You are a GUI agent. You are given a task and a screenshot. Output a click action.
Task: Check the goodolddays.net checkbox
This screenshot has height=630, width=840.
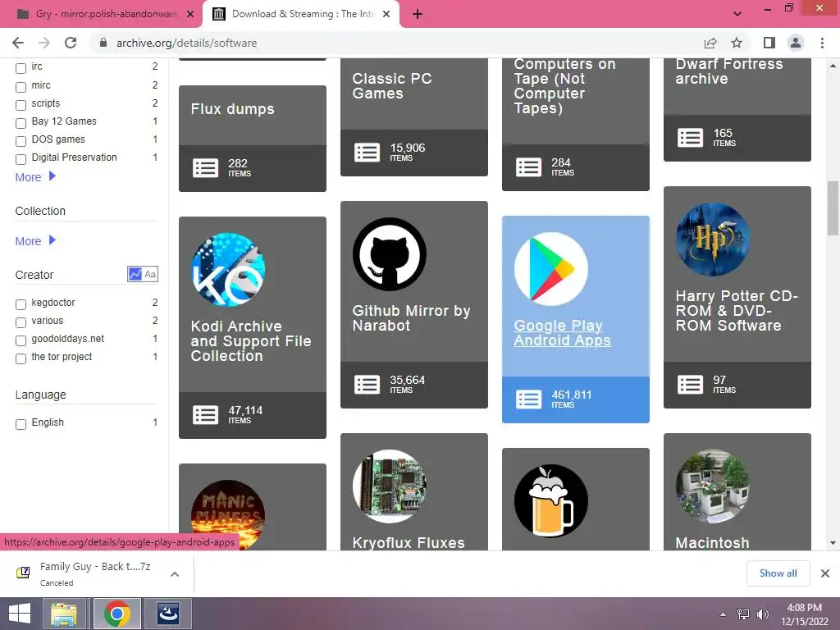click(21, 340)
